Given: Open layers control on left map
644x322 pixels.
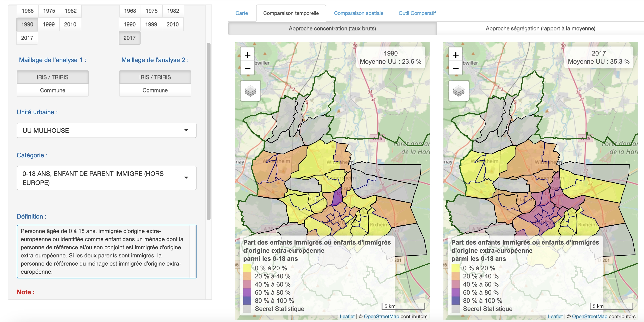Looking at the screenshot, I should [x=250, y=91].
